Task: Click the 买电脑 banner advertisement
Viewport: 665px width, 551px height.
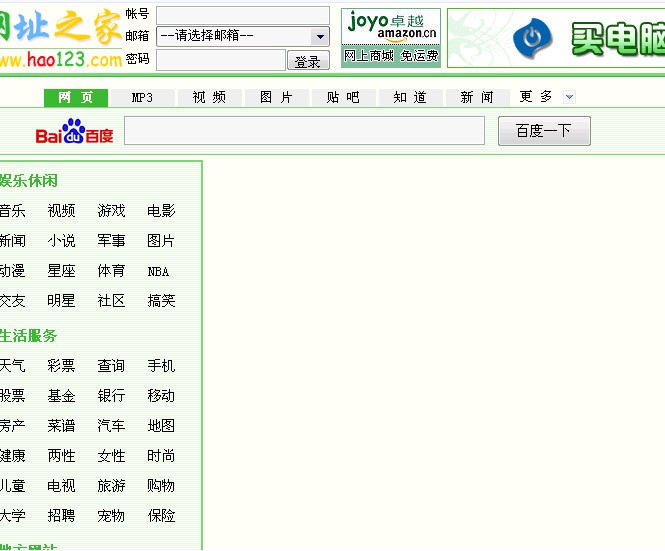Action: coord(556,38)
